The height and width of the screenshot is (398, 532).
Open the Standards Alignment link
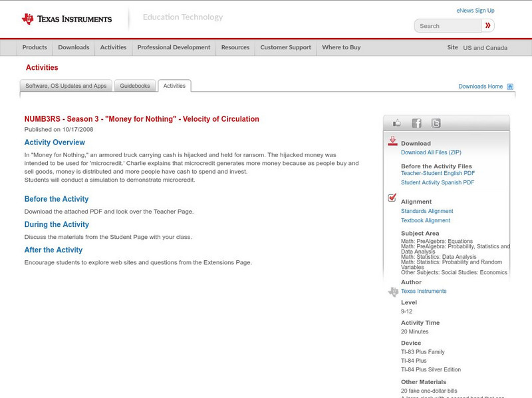tap(427, 211)
